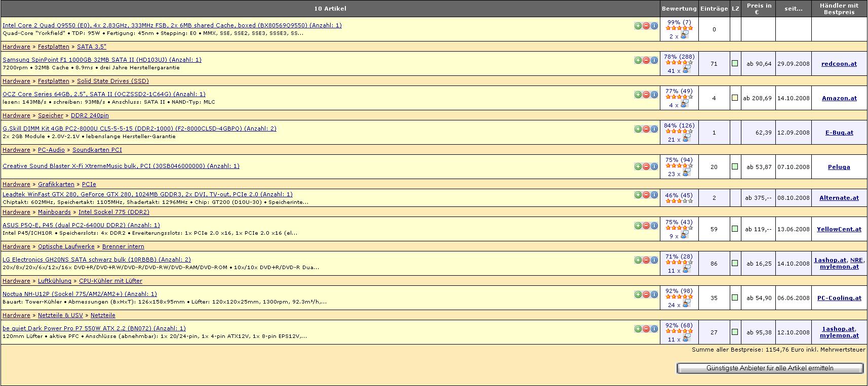
Task: Click the 'Bewertung' column header
Action: tap(679, 9)
